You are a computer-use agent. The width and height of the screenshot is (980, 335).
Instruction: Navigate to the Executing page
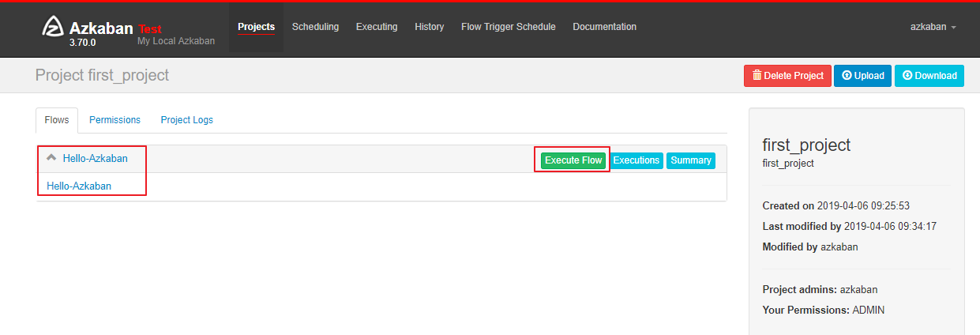tap(377, 27)
